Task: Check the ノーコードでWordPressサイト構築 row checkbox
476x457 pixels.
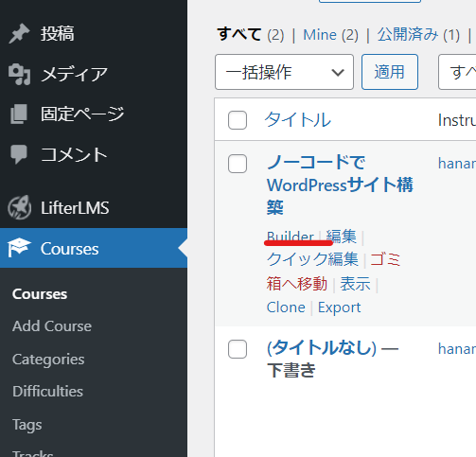Action: pyautogui.click(x=238, y=164)
